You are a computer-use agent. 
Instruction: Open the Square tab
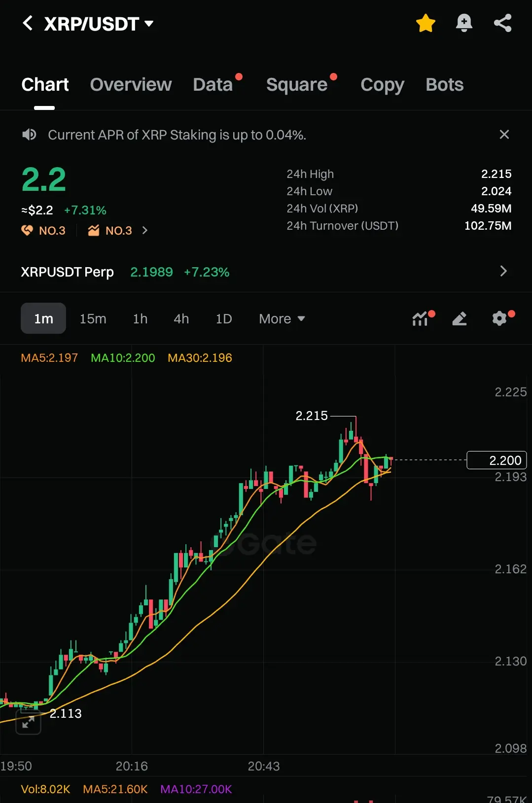tap(297, 85)
